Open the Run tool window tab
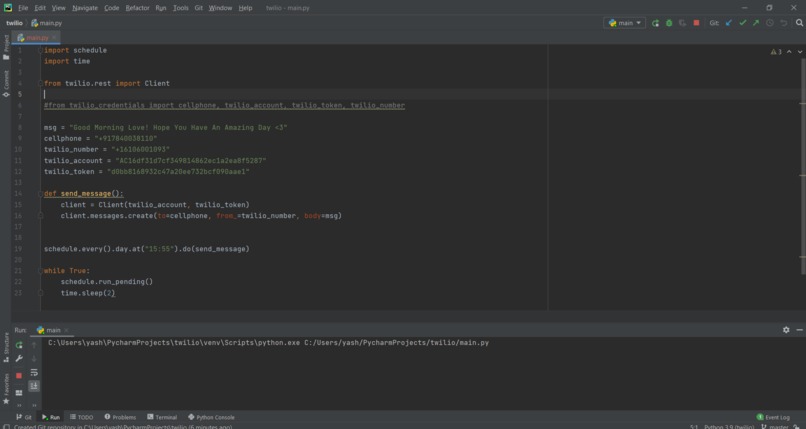The height and width of the screenshot is (429, 806). coord(51,417)
